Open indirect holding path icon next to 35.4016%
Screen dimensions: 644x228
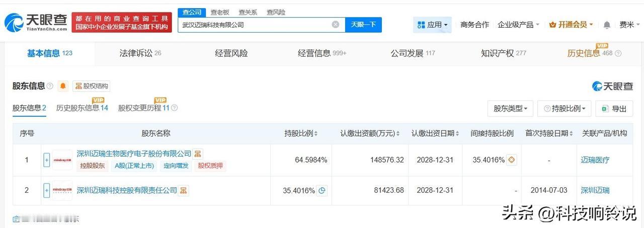[512, 160]
